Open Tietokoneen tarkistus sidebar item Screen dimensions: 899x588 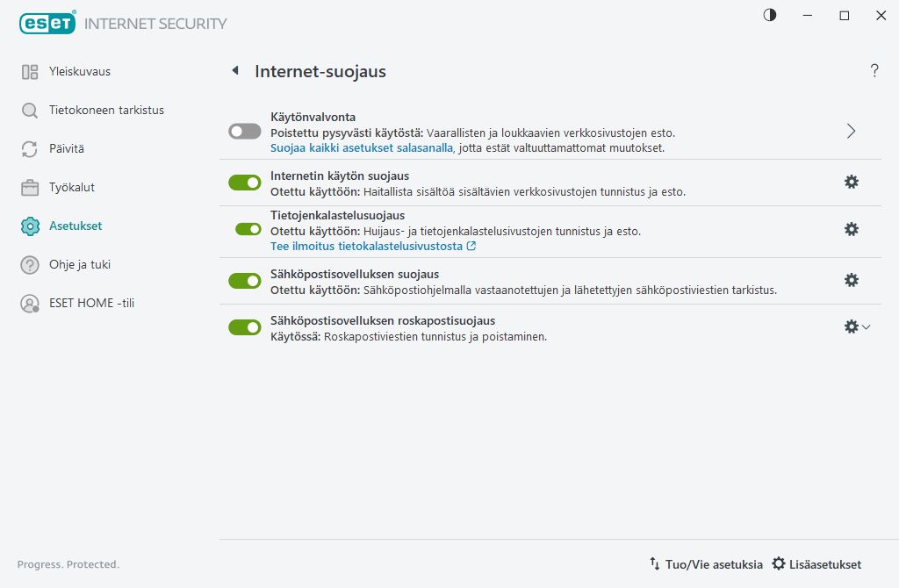106,111
